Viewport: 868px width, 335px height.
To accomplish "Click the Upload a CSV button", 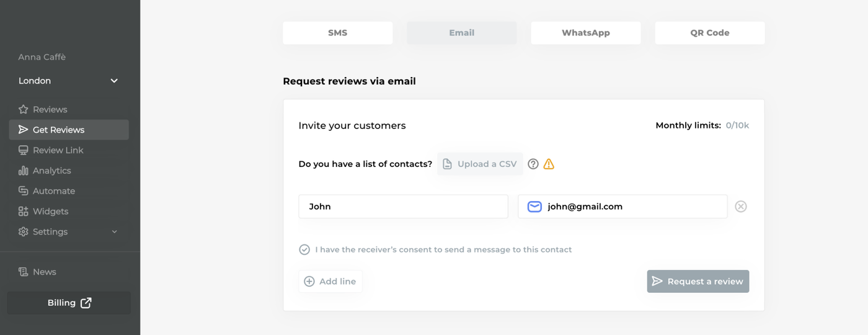I will click(x=480, y=164).
